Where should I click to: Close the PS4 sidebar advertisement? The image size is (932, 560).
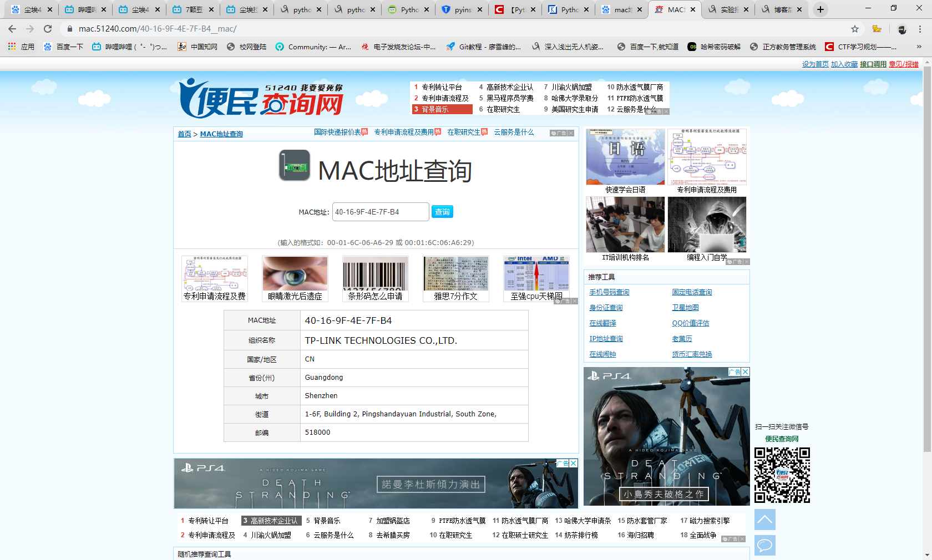pos(746,371)
